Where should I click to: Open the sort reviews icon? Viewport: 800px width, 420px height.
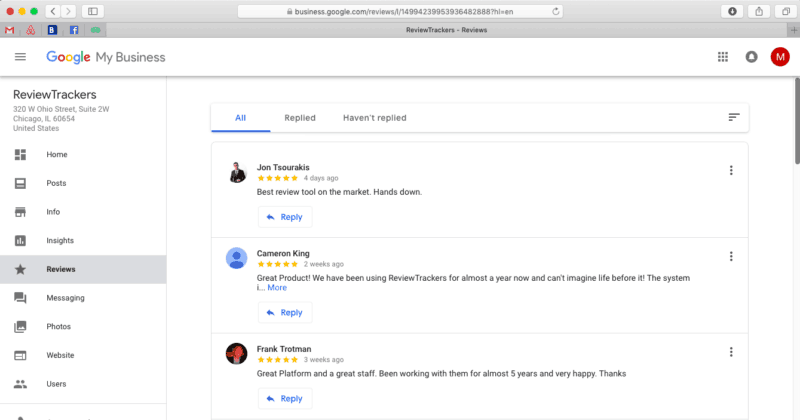(x=734, y=117)
